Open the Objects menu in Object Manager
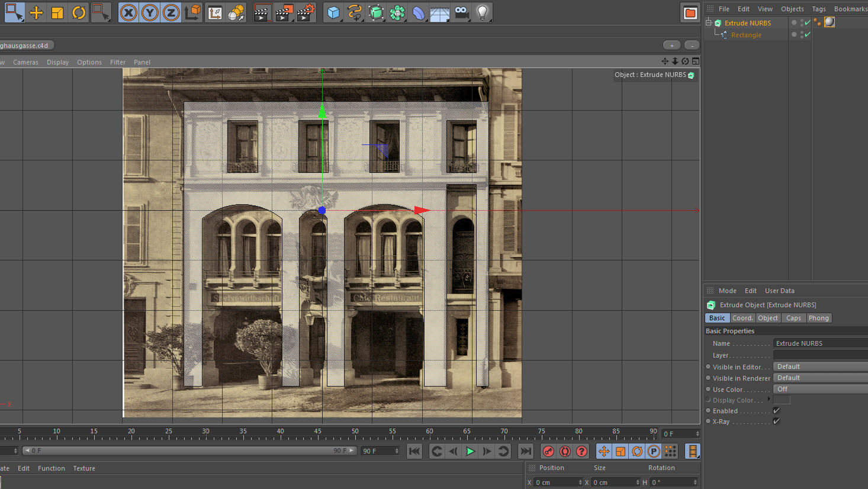 (792, 9)
